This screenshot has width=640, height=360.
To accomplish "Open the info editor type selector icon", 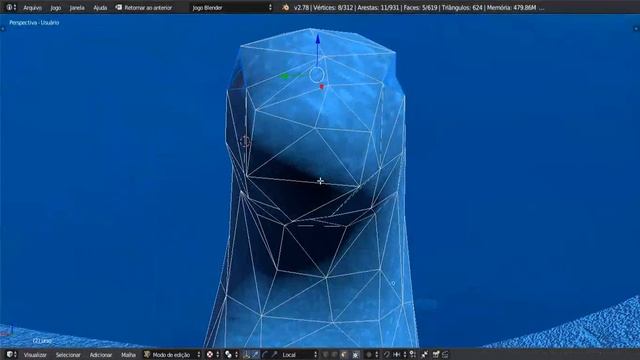I will pos(11,7).
